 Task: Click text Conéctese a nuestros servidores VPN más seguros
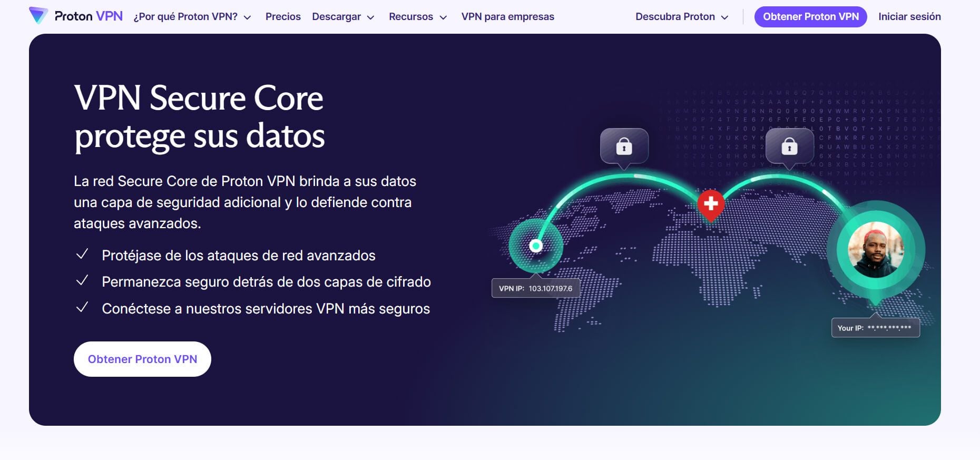(266, 309)
